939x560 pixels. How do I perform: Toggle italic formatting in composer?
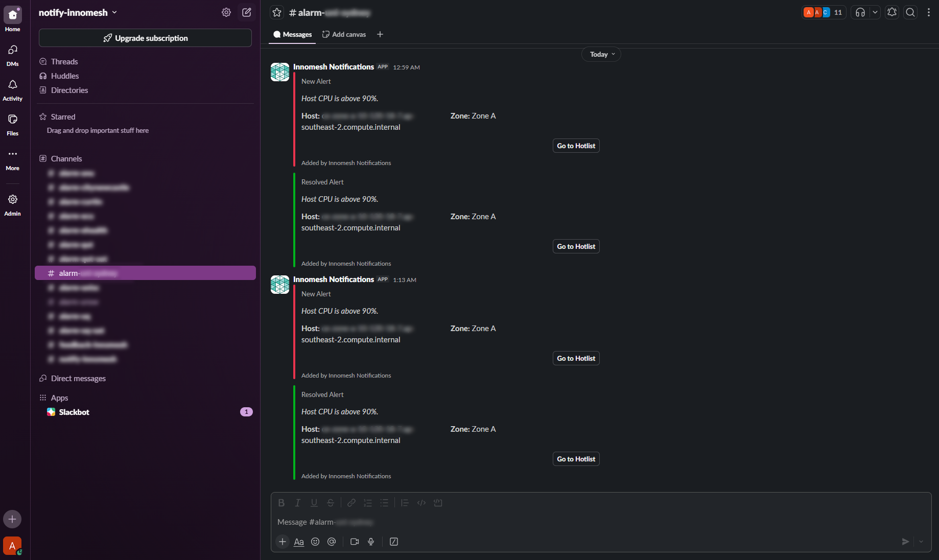click(297, 503)
